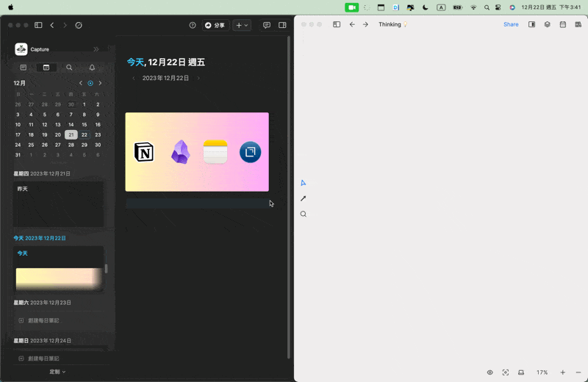Open the Control Center in macOS menu bar
Viewport: 588px width, 382px height.
[x=498, y=7]
